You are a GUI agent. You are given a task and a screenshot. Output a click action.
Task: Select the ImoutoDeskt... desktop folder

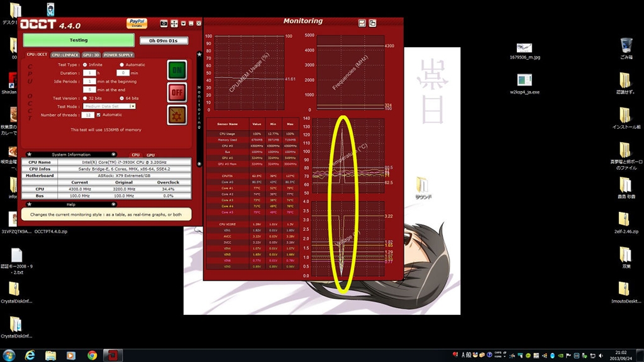tap(626, 292)
